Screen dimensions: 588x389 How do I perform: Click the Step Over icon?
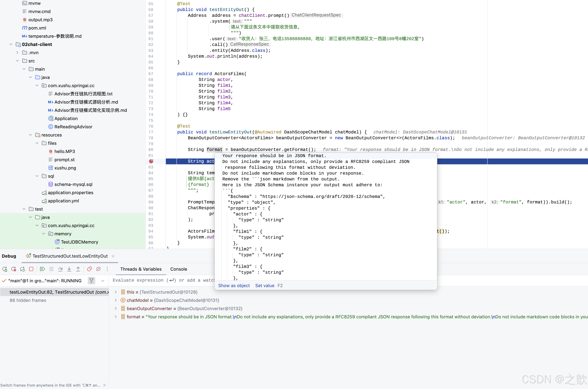pos(60,269)
